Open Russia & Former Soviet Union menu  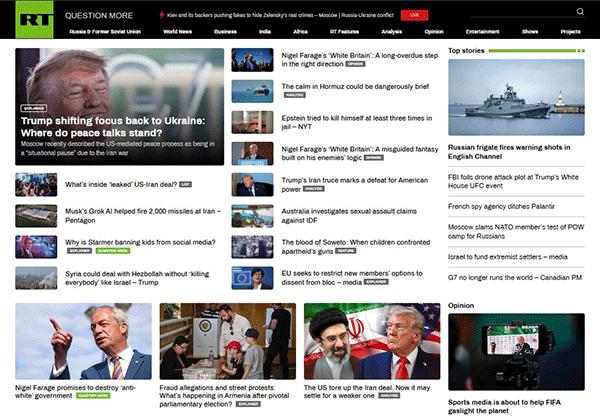(x=105, y=32)
